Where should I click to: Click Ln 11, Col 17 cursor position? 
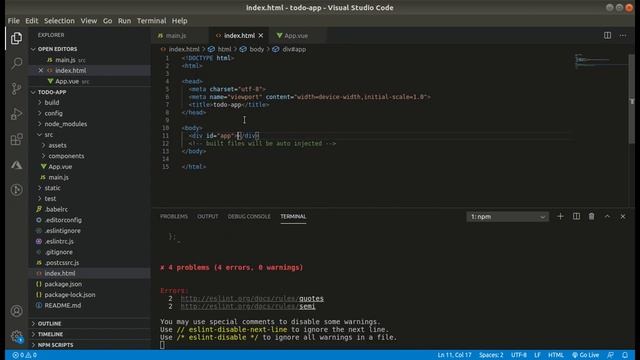coord(454,355)
